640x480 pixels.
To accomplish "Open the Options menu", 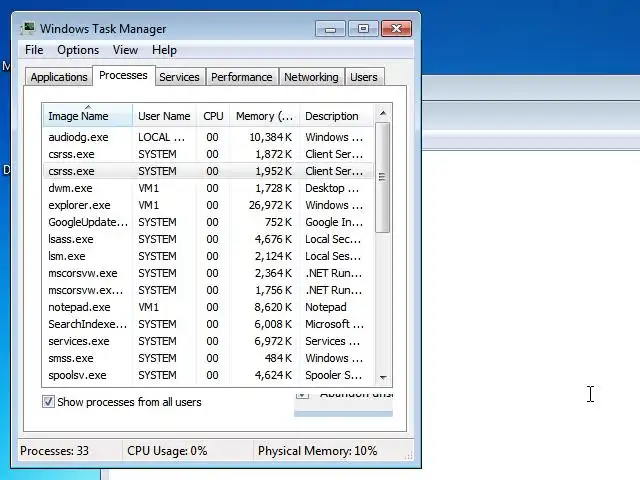I will pyautogui.click(x=78, y=50).
